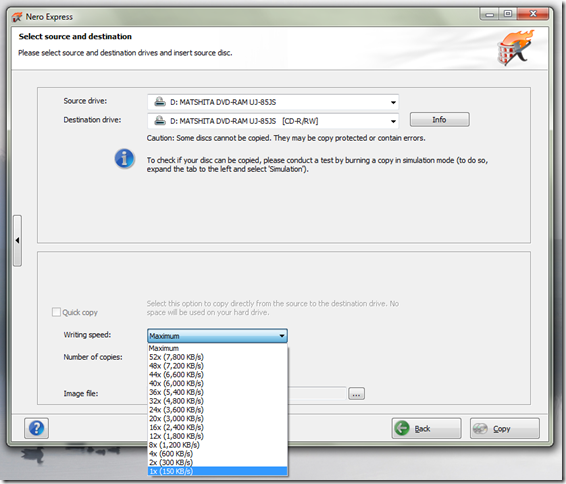The width and height of the screenshot is (566, 484).
Task: Click the Copy button
Action: 505,428
